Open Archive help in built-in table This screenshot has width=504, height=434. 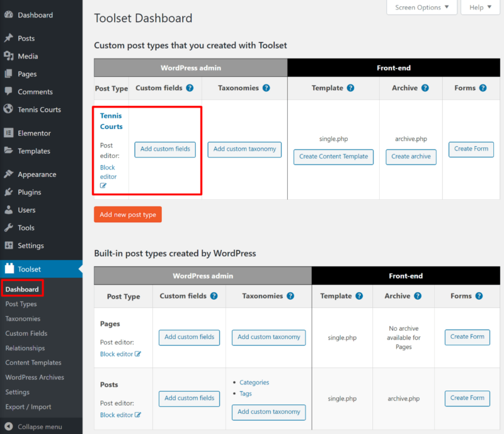pos(418,296)
